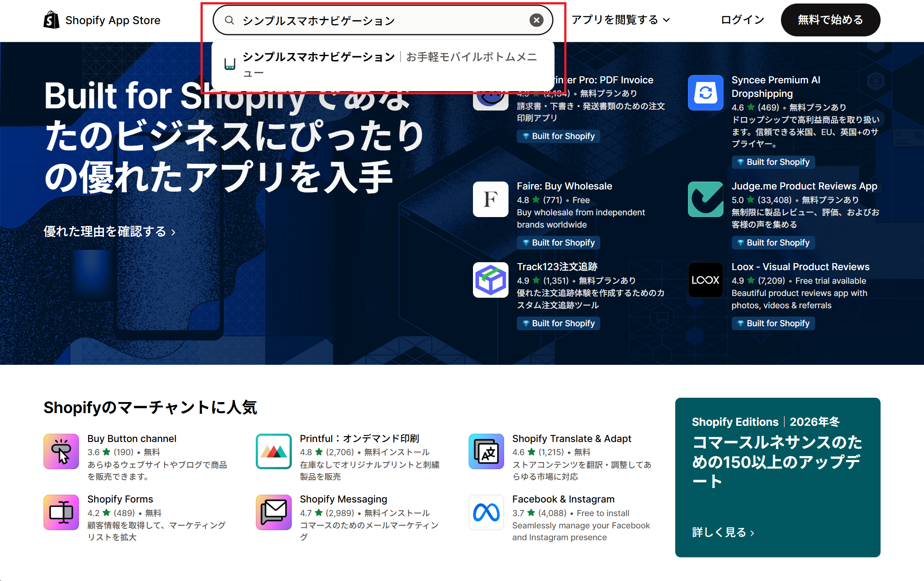Image resolution: width=924 pixels, height=581 pixels.
Task: Expand the アプリを閲覧する dropdown
Action: (620, 19)
